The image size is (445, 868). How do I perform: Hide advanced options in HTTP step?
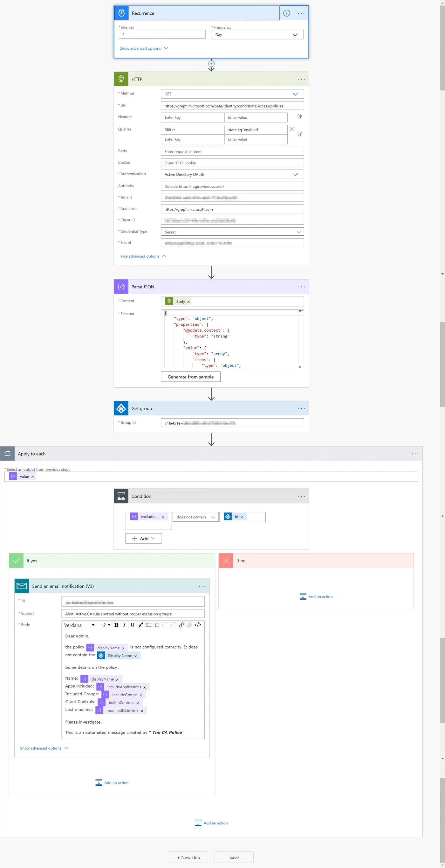tap(143, 256)
